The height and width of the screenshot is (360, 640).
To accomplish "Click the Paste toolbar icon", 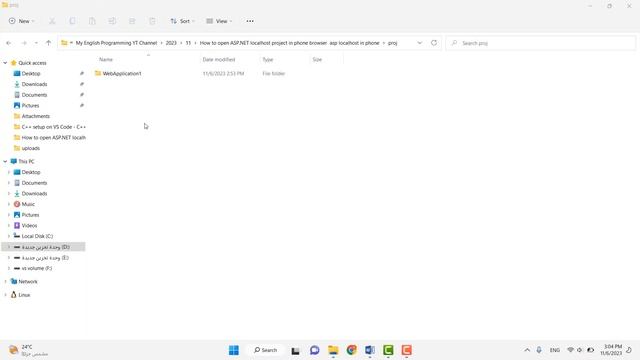I will pyautogui.click(x=92, y=21).
